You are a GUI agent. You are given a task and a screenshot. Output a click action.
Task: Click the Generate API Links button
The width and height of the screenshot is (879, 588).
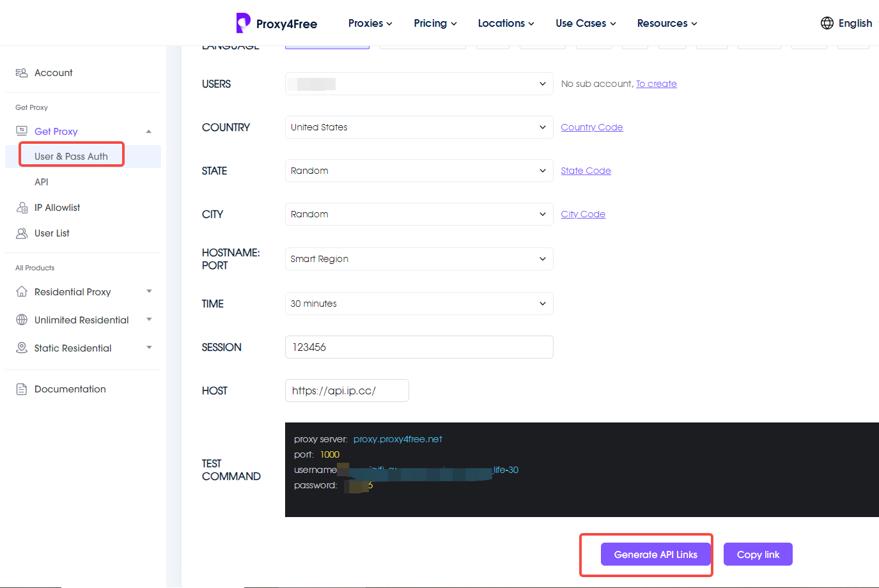tap(655, 554)
